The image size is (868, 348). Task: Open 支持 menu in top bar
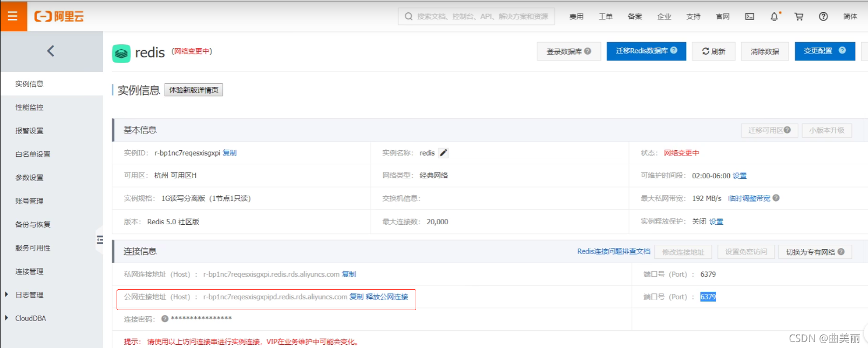point(693,17)
